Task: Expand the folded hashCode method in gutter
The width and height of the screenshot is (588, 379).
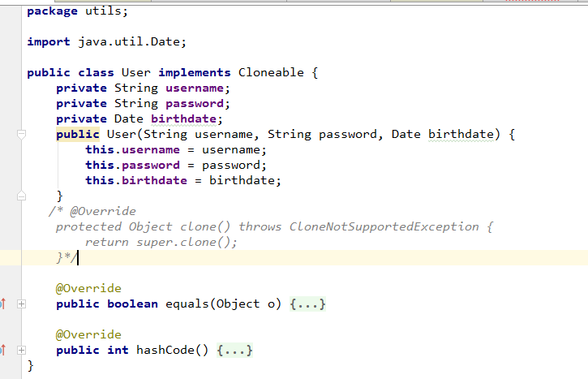Action: tap(21, 350)
